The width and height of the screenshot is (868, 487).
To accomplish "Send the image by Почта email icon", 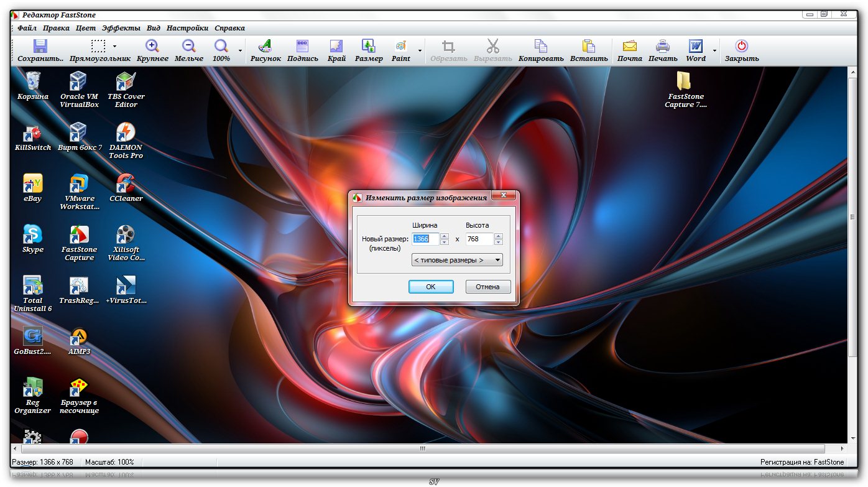I will [x=629, y=47].
